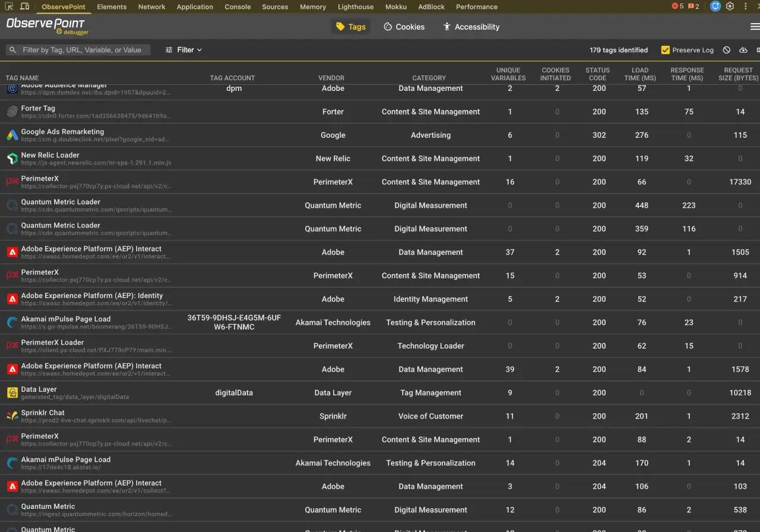Select the ObservePoint DevTools tab
This screenshot has height=532, width=760.
click(x=64, y=7)
